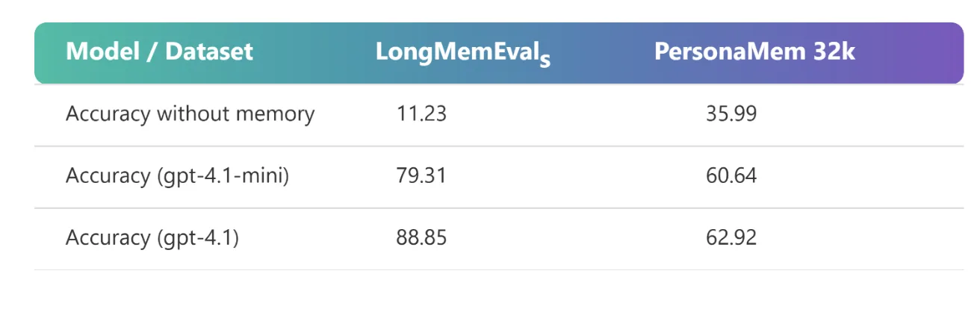
Task: Click the 88.85 accuracy cell
Action: pyautogui.click(x=421, y=237)
